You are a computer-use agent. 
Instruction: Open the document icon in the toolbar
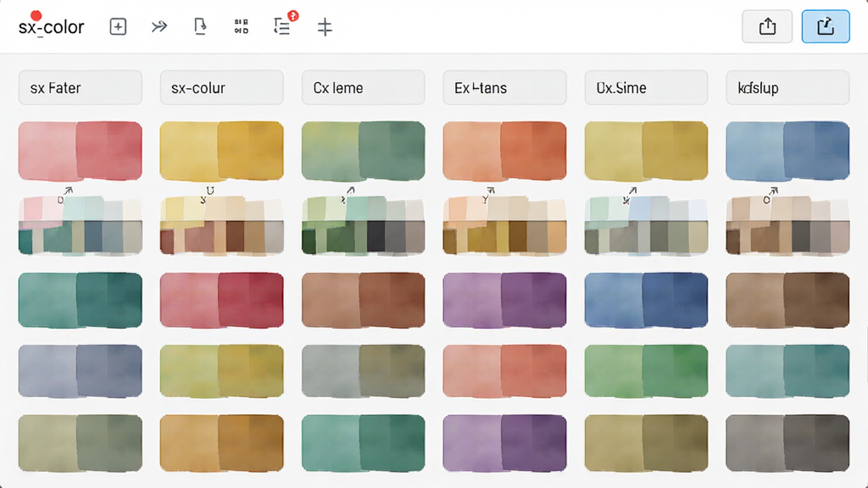pyautogui.click(x=200, y=26)
